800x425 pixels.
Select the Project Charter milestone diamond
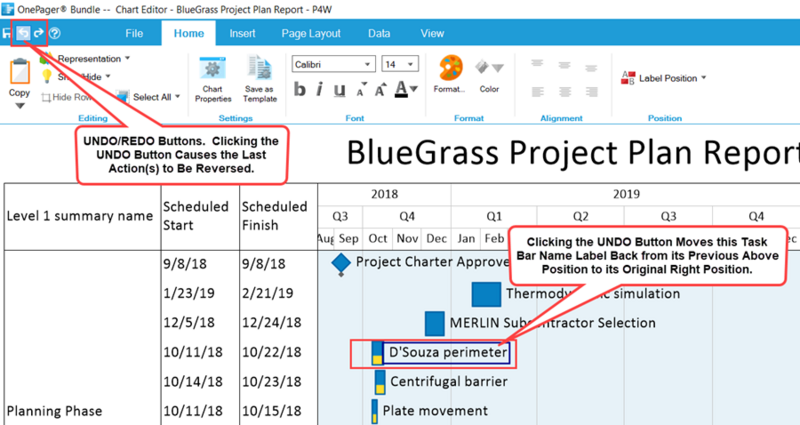click(341, 263)
